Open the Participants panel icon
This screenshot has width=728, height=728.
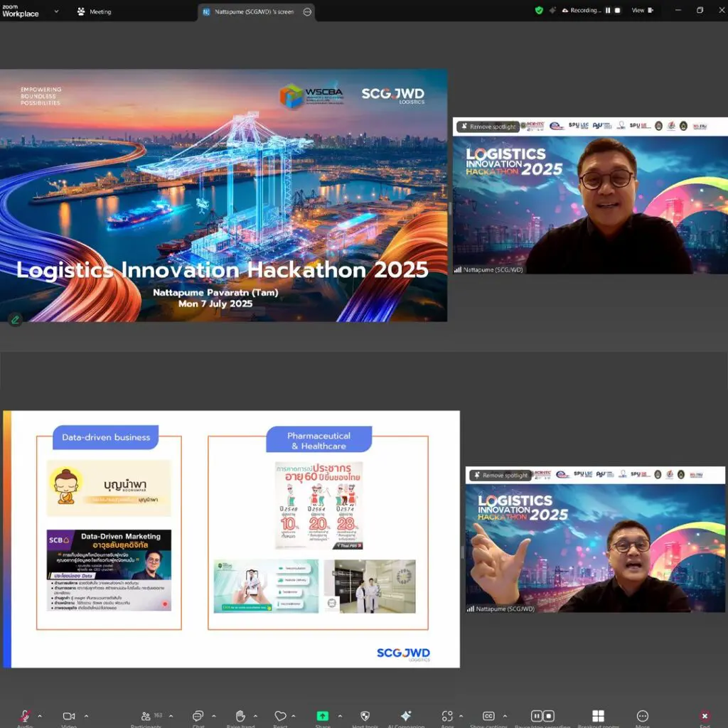(x=146, y=716)
